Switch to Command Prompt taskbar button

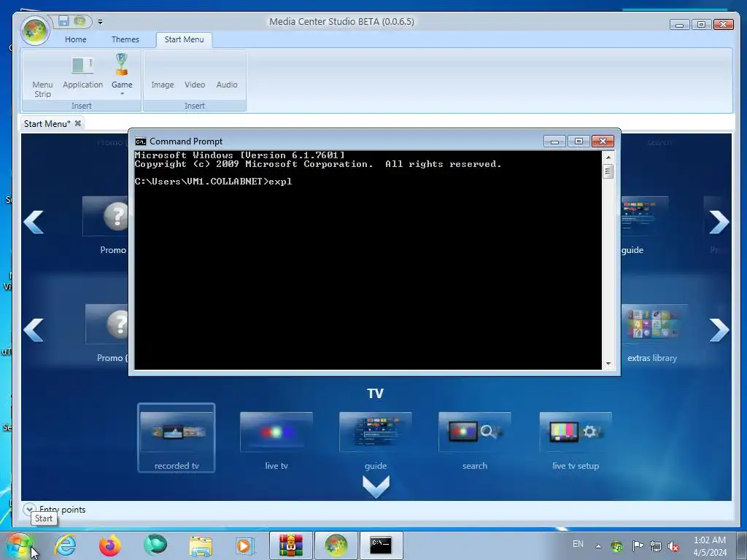point(381,545)
